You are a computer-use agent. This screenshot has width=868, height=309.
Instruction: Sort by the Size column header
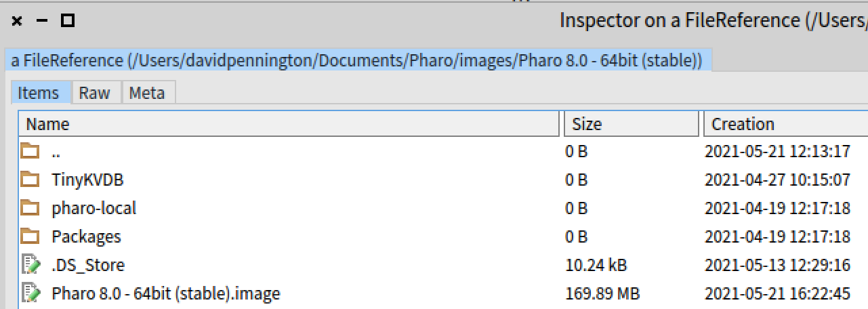pos(587,124)
